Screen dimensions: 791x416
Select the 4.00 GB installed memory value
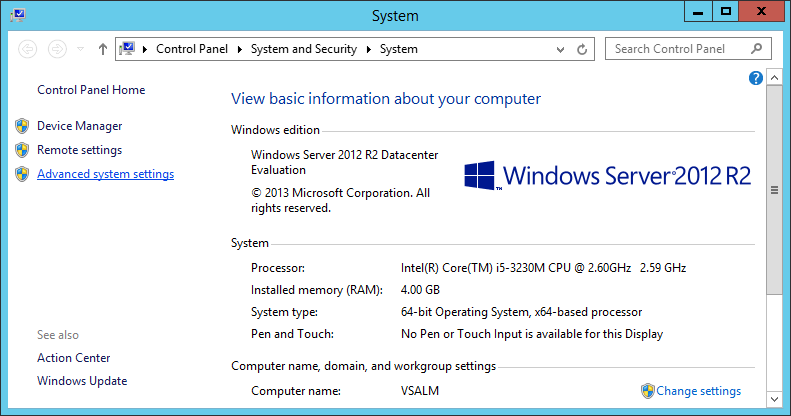[420, 290]
